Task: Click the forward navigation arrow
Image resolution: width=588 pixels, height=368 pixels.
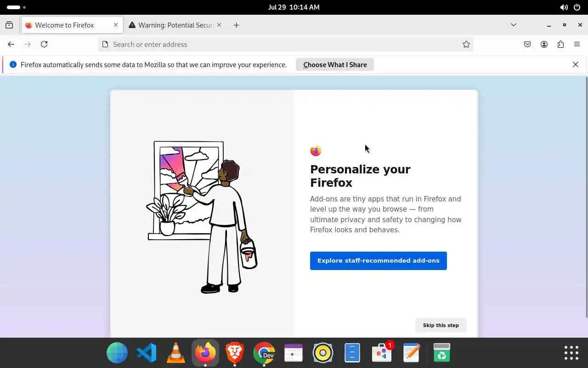Action: click(x=28, y=44)
